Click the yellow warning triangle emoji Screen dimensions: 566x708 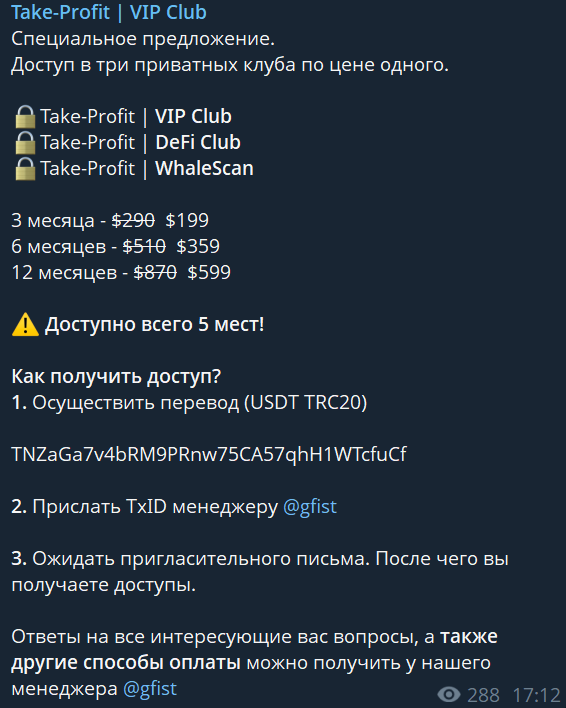(x=25, y=325)
